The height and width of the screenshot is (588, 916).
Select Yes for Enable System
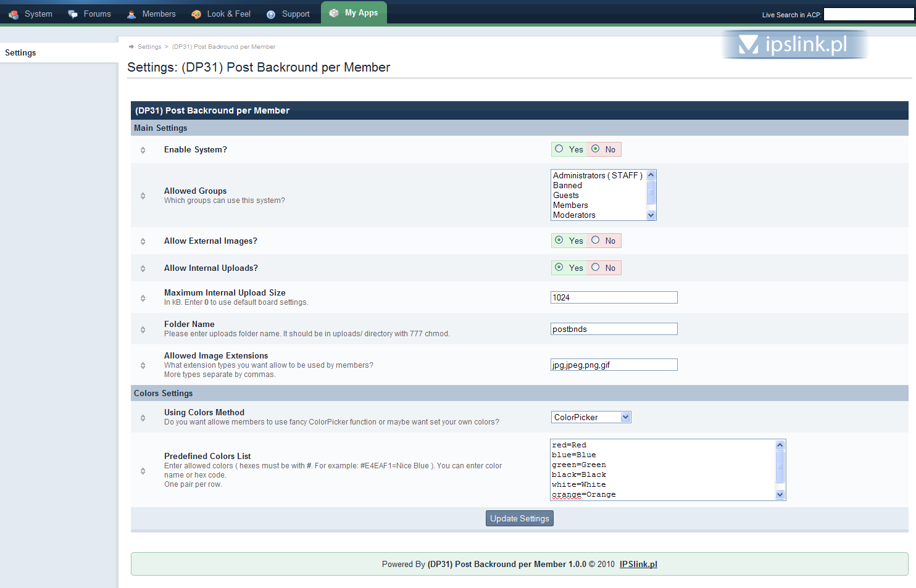[x=559, y=149]
